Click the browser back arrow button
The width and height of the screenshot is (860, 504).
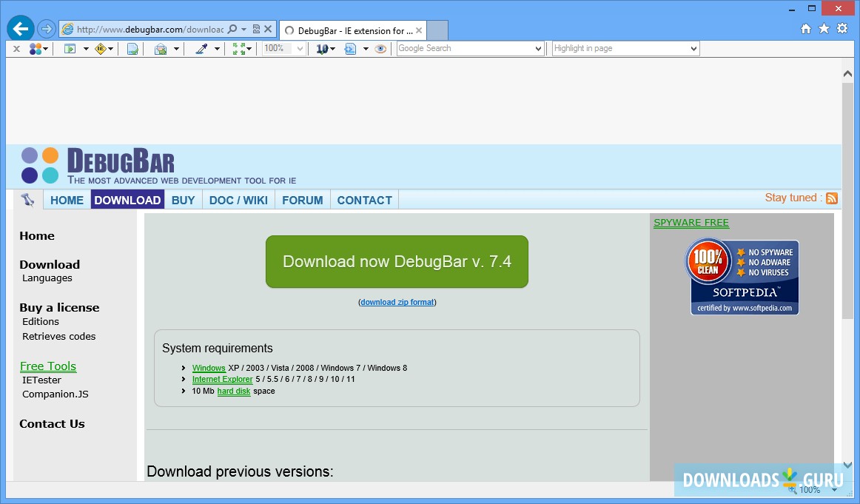click(x=20, y=28)
